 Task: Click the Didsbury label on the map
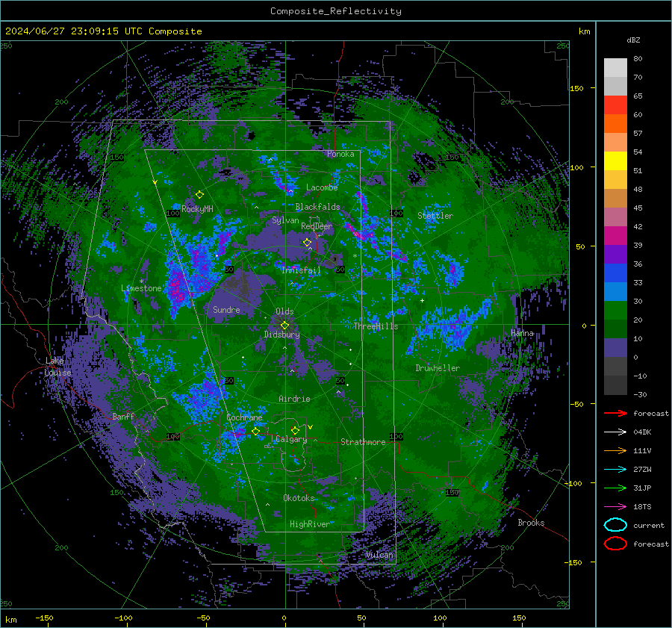281,335
